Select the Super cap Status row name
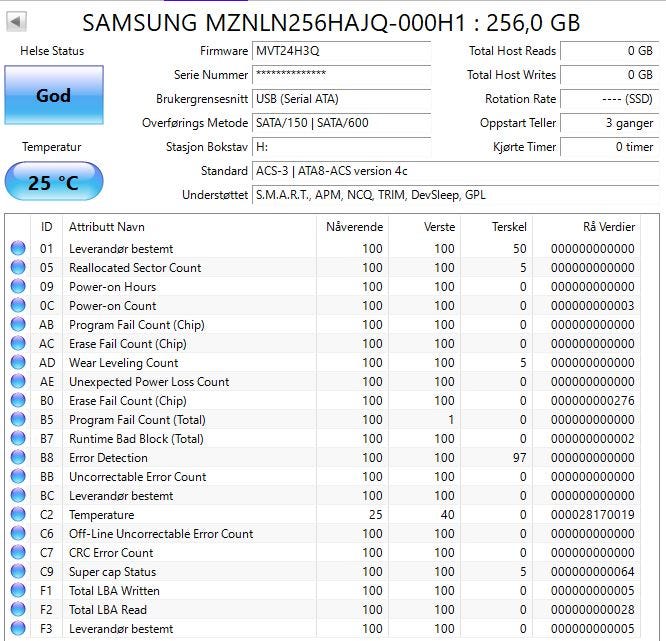This screenshot has height=641, width=666. (113, 571)
